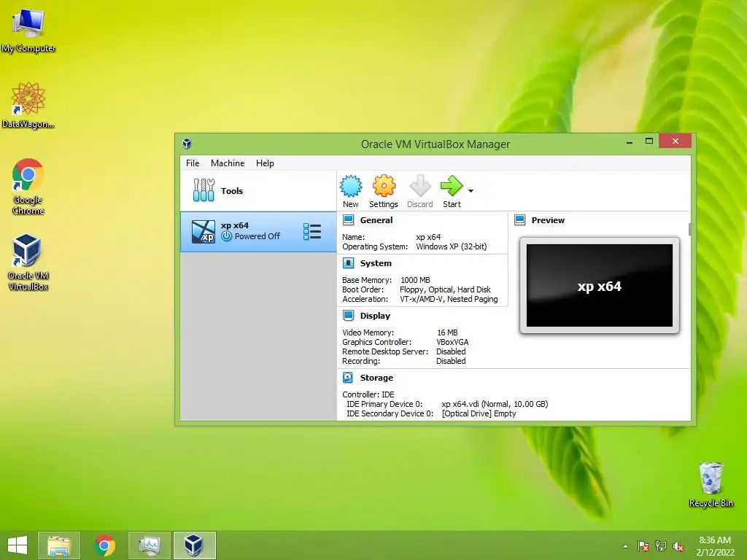Image resolution: width=747 pixels, height=560 pixels.
Task: Open the Help menu
Action: point(265,163)
